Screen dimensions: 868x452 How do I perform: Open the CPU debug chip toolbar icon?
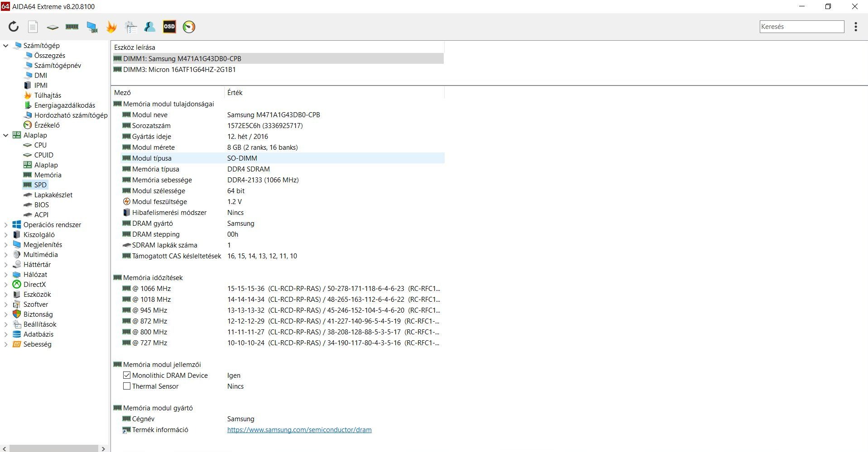point(53,27)
